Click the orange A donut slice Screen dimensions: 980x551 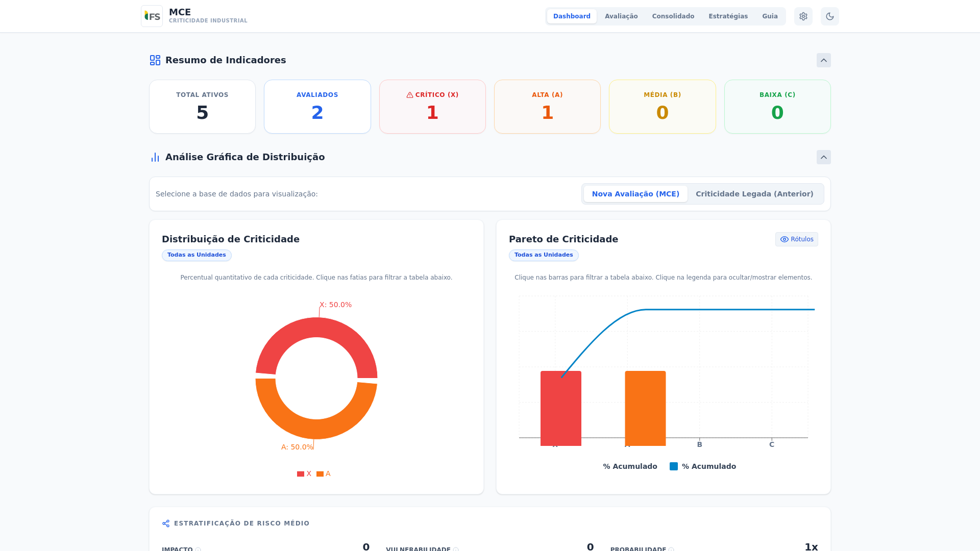point(316,429)
